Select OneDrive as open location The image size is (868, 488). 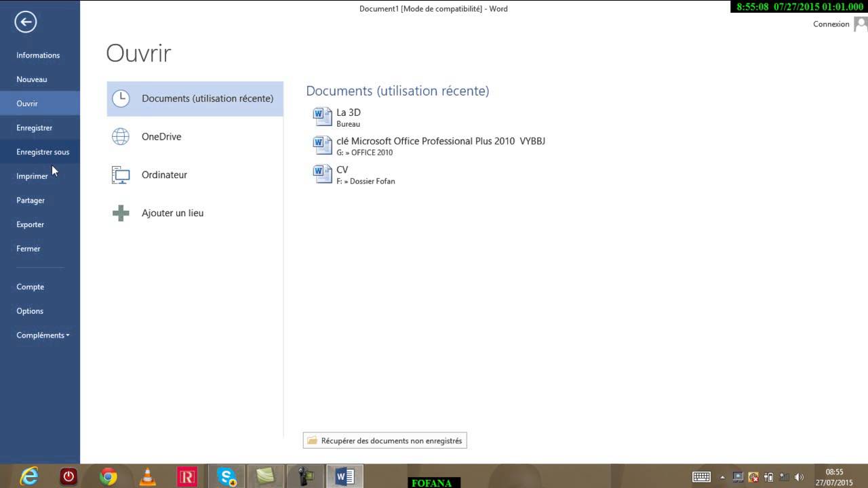[195, 137]
